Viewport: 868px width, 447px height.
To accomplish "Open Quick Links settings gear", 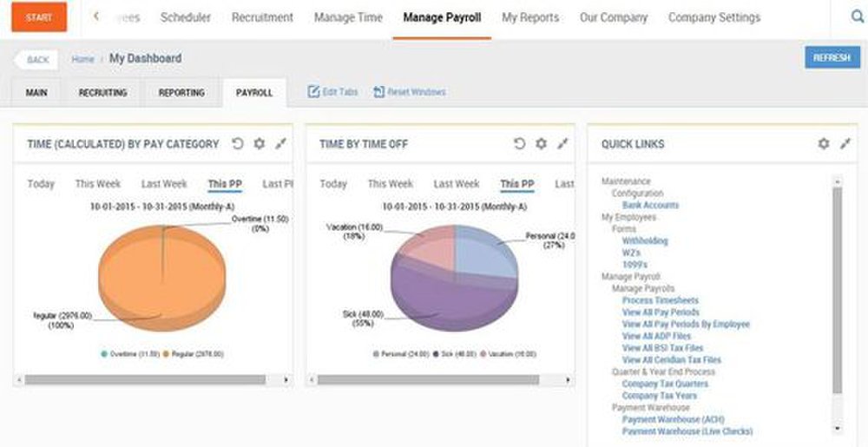I will tap(824, 144).
